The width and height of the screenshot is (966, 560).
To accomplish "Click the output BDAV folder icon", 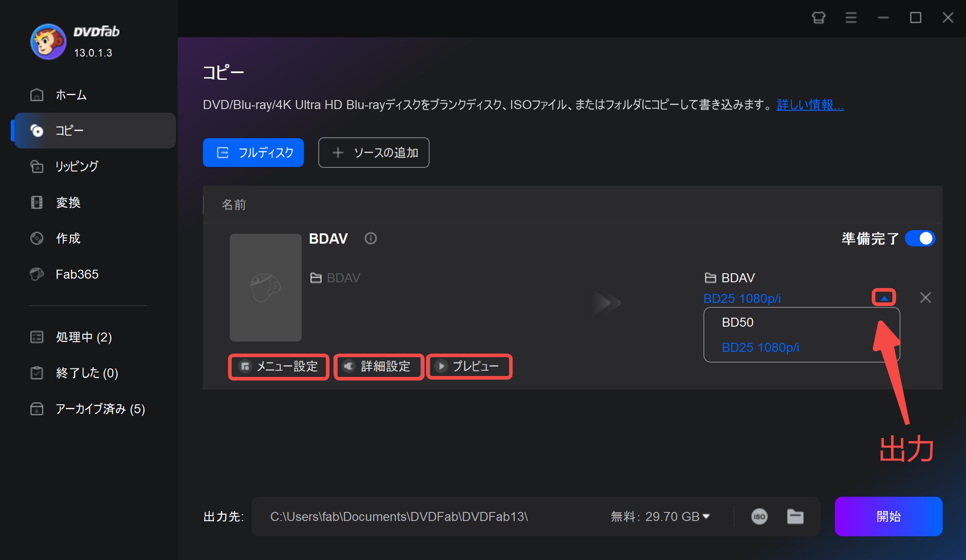I will tap(710, 278).
